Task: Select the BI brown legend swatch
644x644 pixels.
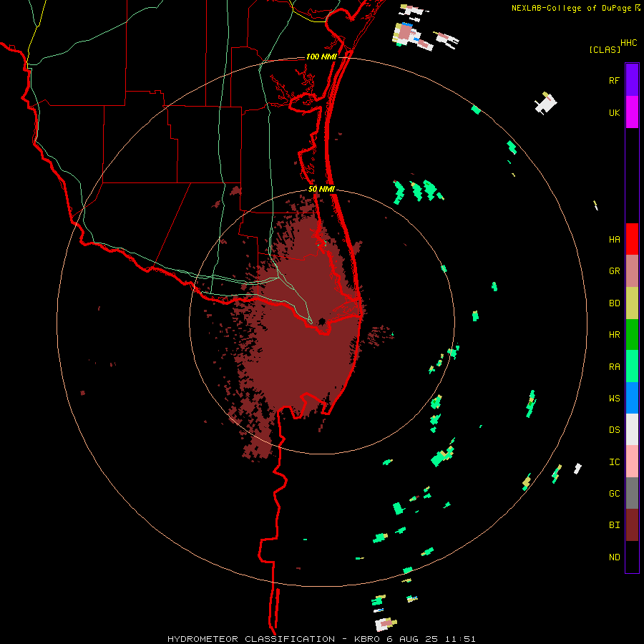Action: 632,525
